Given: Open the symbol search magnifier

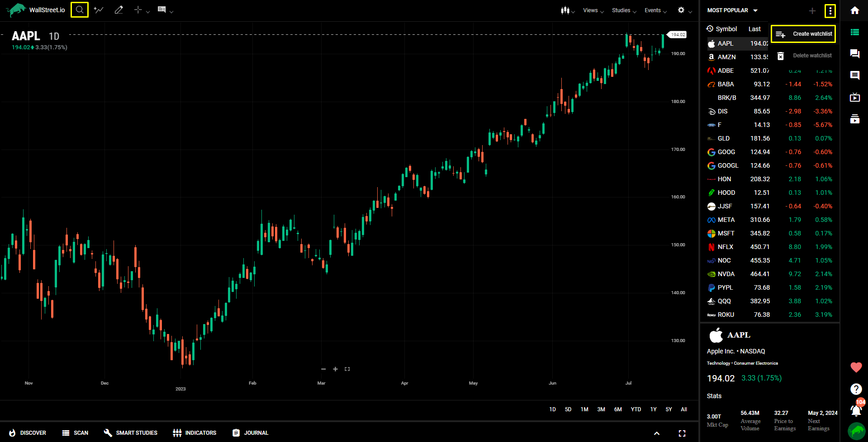Looking at the screenshot, I should coord(80,9).
